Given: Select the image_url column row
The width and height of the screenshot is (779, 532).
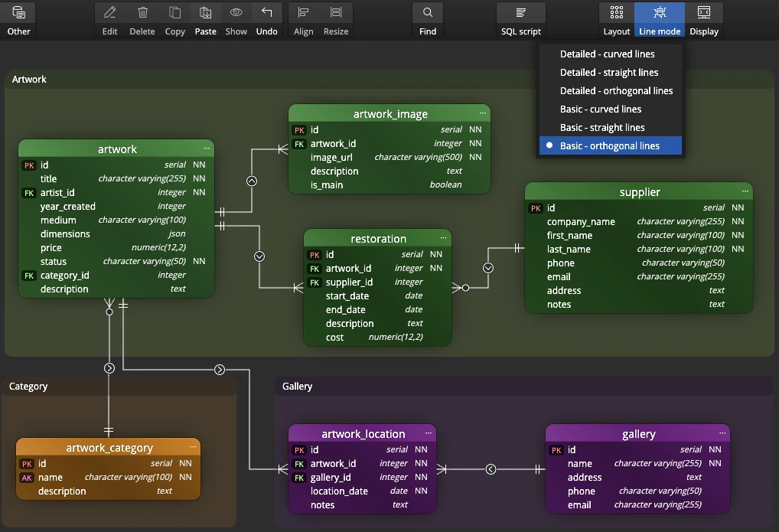Looking at the screenshot, I should [x=389, y=157].
